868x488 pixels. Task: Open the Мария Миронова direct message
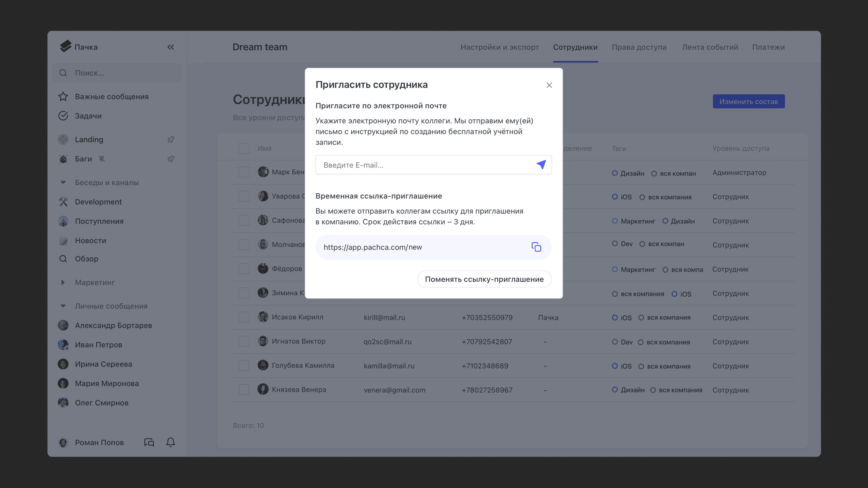click(106, 383)
